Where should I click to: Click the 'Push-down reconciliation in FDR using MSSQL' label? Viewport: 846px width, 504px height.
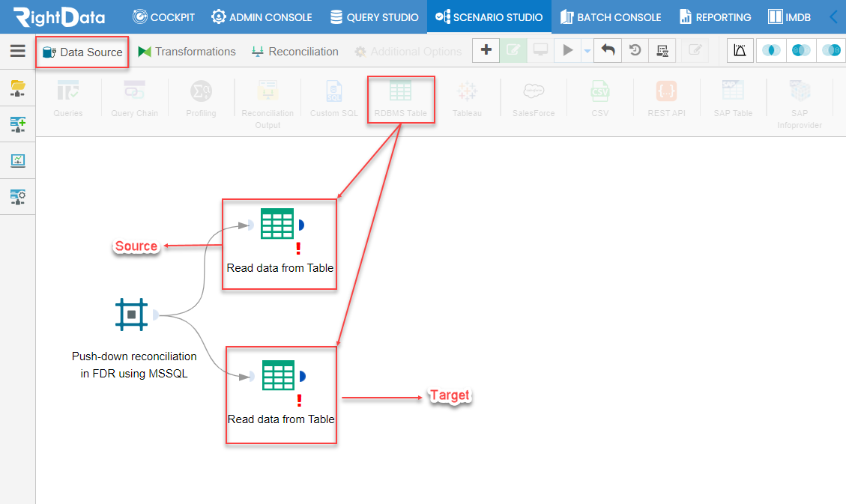134,365
